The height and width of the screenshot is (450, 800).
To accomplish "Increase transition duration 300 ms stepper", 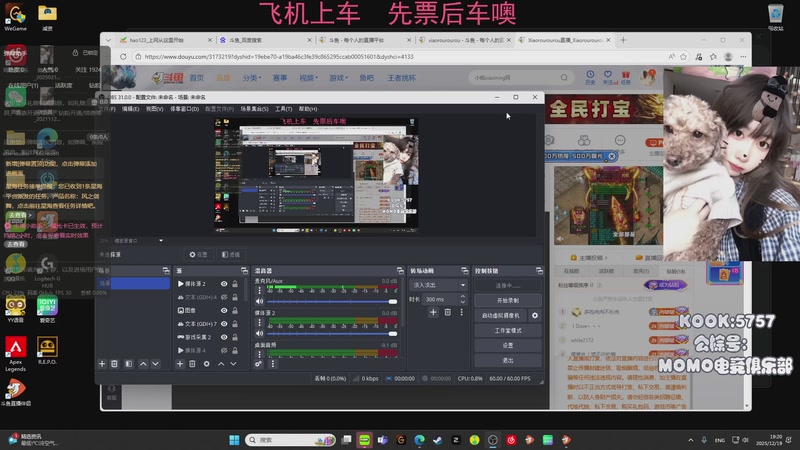I will coord(463,296).
